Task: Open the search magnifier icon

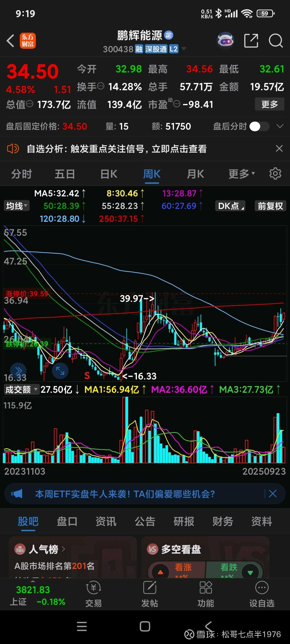Action: [x=276, y=41]
